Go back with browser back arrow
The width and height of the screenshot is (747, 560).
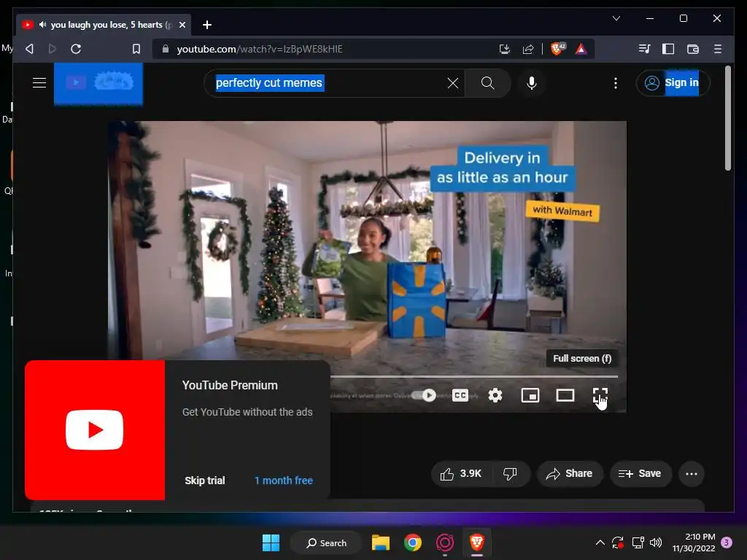[29, 49]
